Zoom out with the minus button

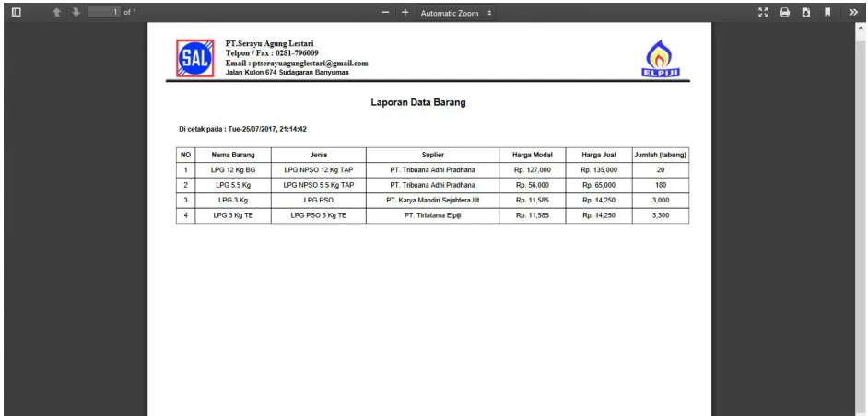click(x=386, y=12)
